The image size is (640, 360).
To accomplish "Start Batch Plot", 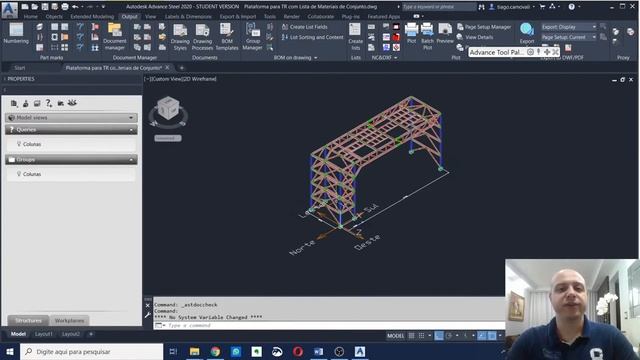I will tap(427, 36).
